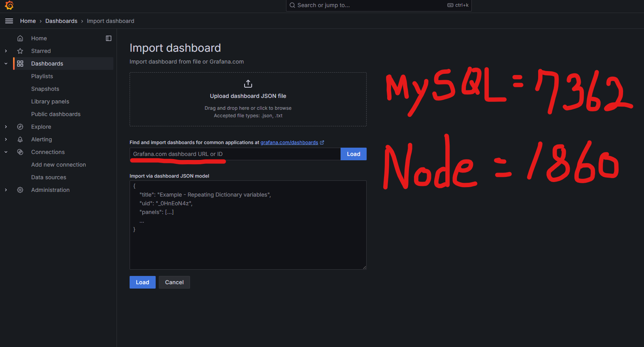
Task: Select Dashboards in the sidebar menu
Action: (x=47, y=64)
